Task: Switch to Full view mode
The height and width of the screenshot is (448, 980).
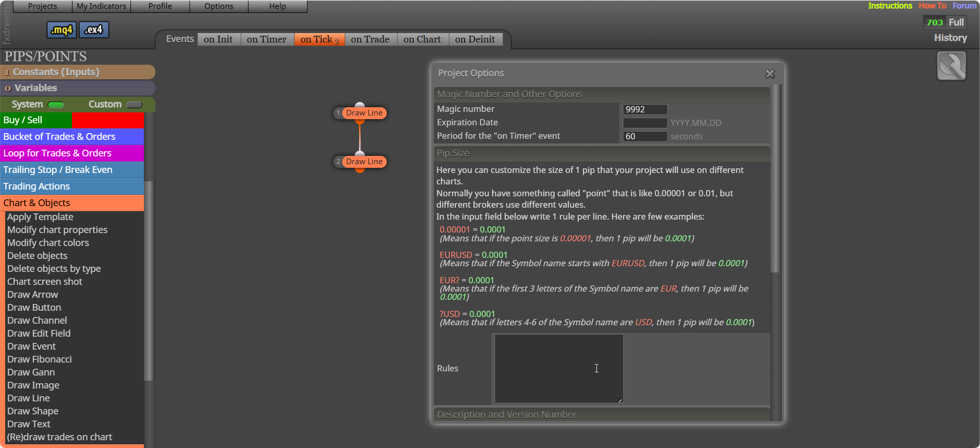Action: pos(956,22)
